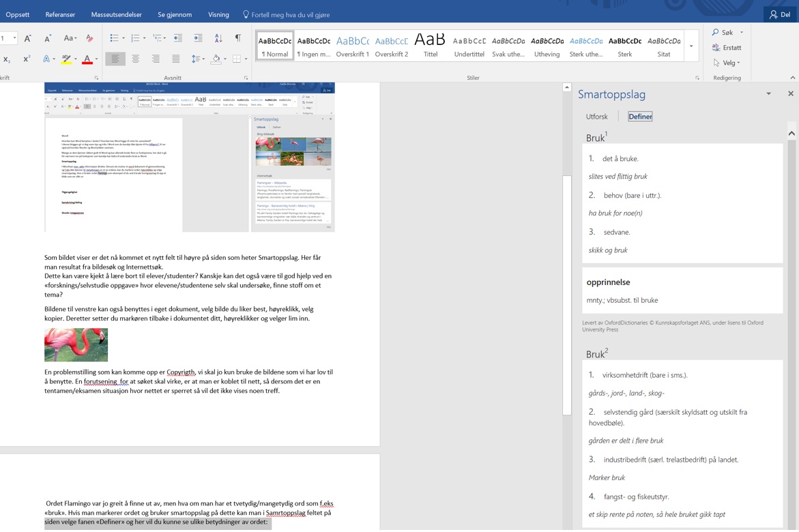Image resolution: width=799 pixels, height=532 pixels.
Task: Click the Del share button
Action: pyautogui.click(x=780, y=14)
